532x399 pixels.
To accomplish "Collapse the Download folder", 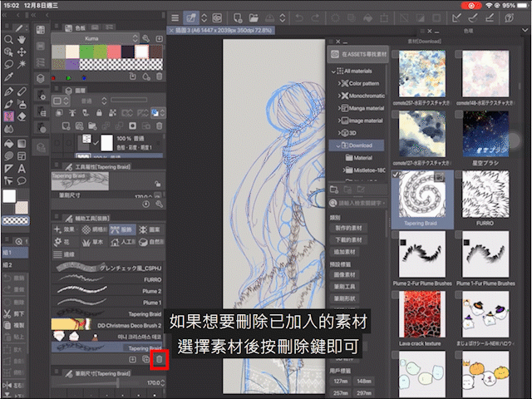I will [x=338, y=145].
